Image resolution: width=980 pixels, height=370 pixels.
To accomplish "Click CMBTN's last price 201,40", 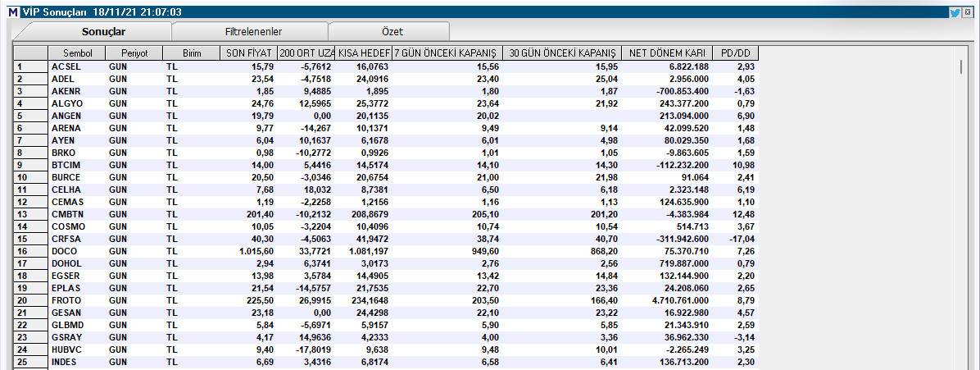I will tap(261, 214).
